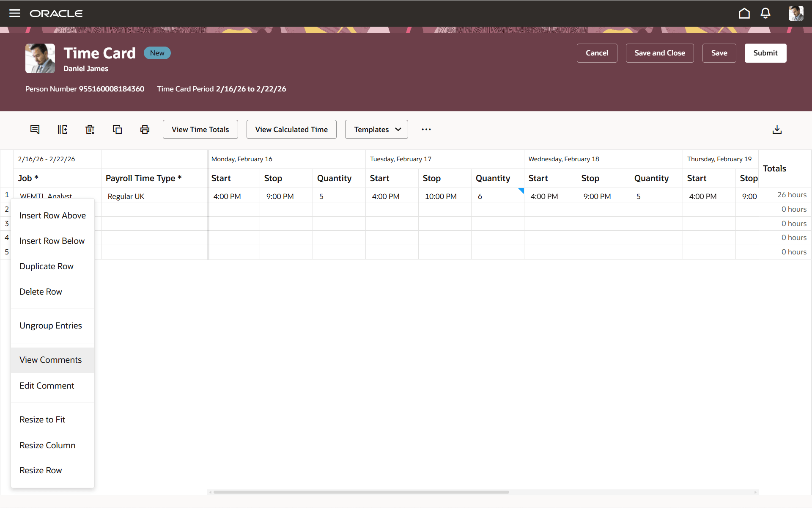Click Save and Close
The image size is (812, 508).
point(660,53)
